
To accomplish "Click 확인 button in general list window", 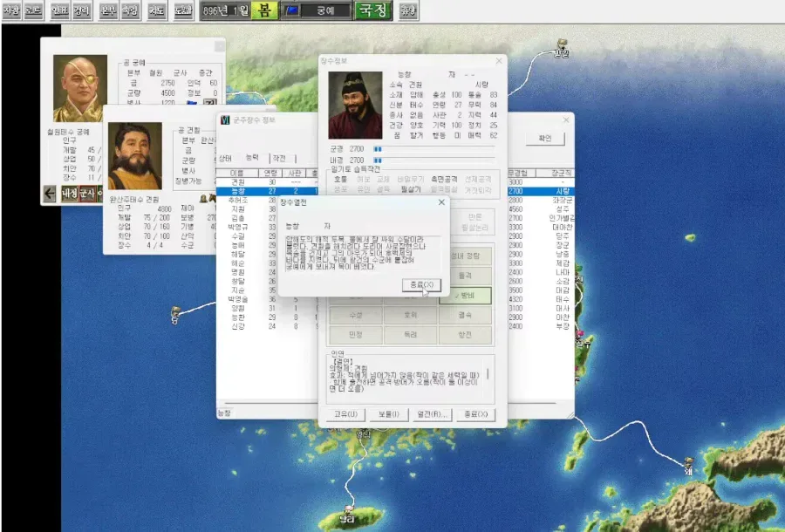I will pos(544,138).
